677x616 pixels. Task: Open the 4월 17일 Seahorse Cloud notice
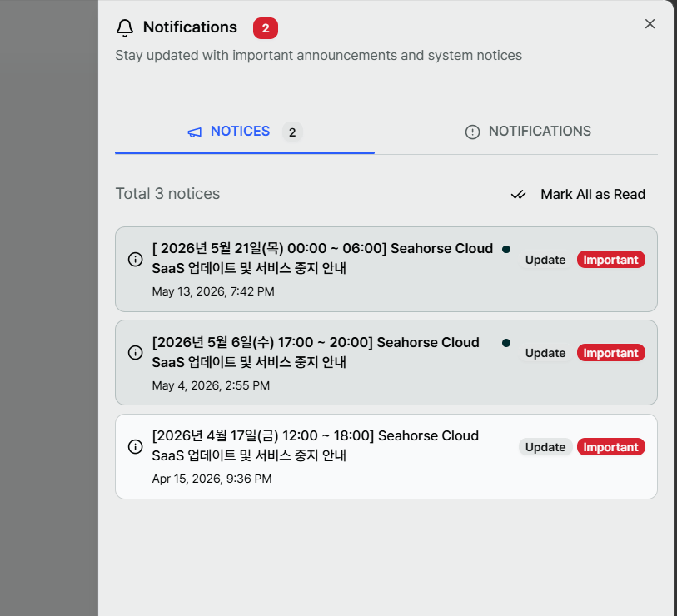[x=386, y=457]
